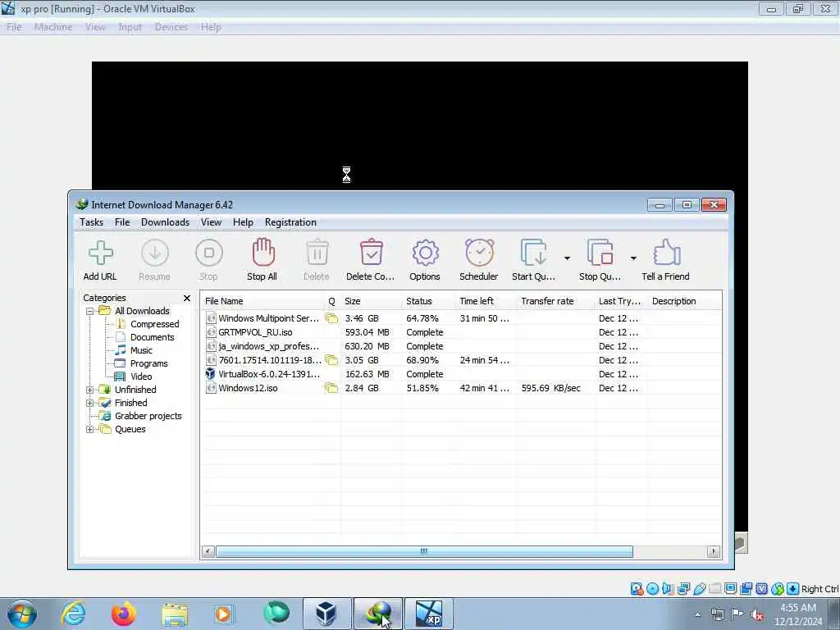The image size is (840, 630).
Task: Expand the Unfinished category
Action: click(x=90, y=390)
